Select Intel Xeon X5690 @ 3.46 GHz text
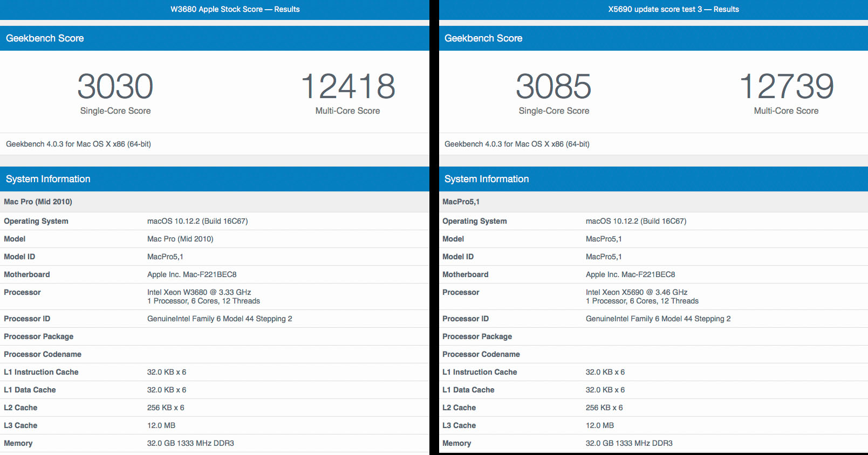The image size is (868, 455). 637,292
